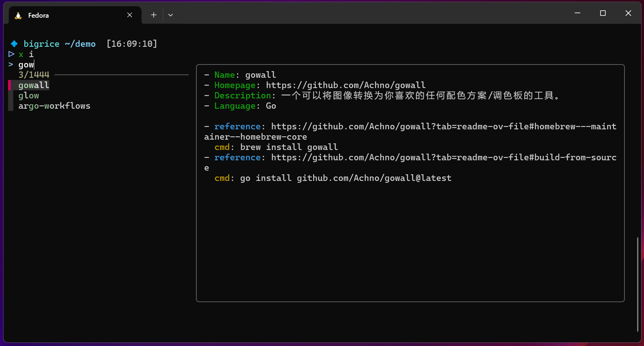644x346 pixels.
Task: Click the triangle prompt arrow icon
Action: click(x=11, y=54)
